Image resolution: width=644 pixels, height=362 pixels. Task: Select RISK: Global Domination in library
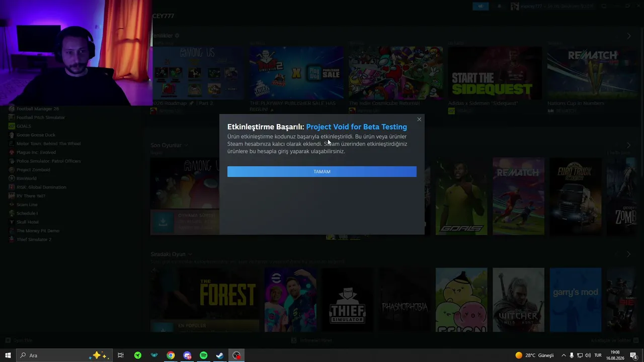click(x=41, y=187)
